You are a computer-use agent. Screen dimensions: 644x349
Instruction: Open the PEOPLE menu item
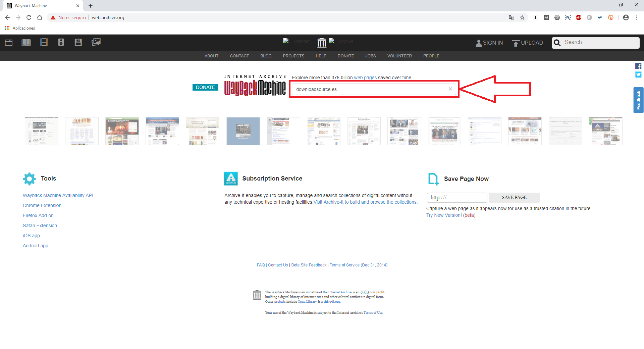pos(431,56)
